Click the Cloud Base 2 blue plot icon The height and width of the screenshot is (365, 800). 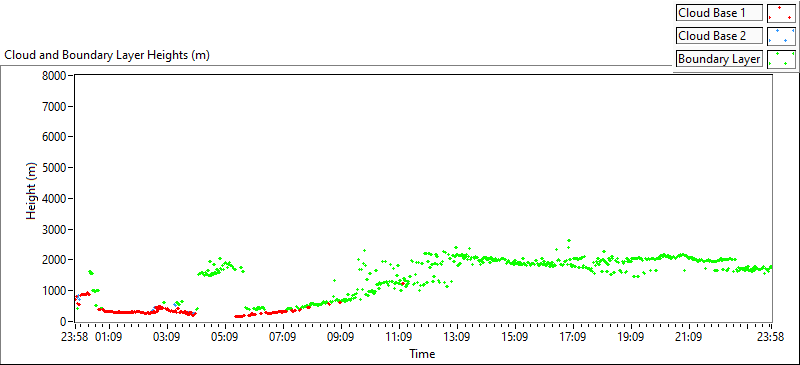pyautogui.click(x=781, y=36)
